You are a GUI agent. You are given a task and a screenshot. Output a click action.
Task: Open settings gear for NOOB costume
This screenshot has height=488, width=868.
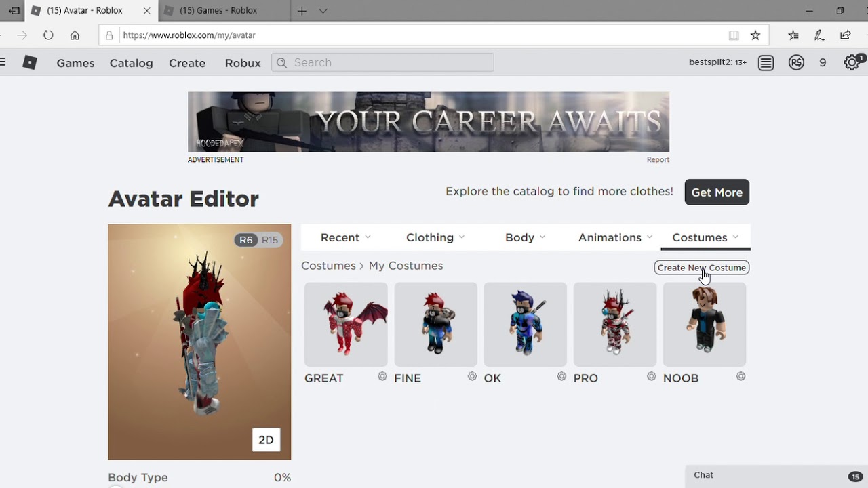[x=741, y=376]
